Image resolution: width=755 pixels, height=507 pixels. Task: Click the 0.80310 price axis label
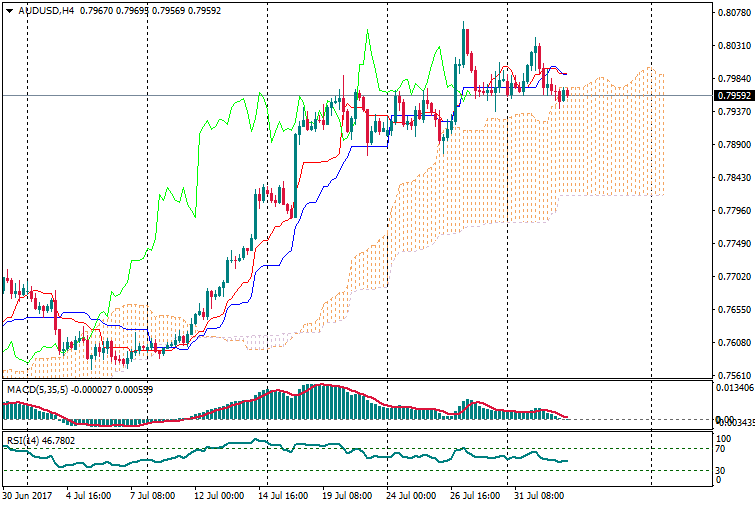pos(733,46)
